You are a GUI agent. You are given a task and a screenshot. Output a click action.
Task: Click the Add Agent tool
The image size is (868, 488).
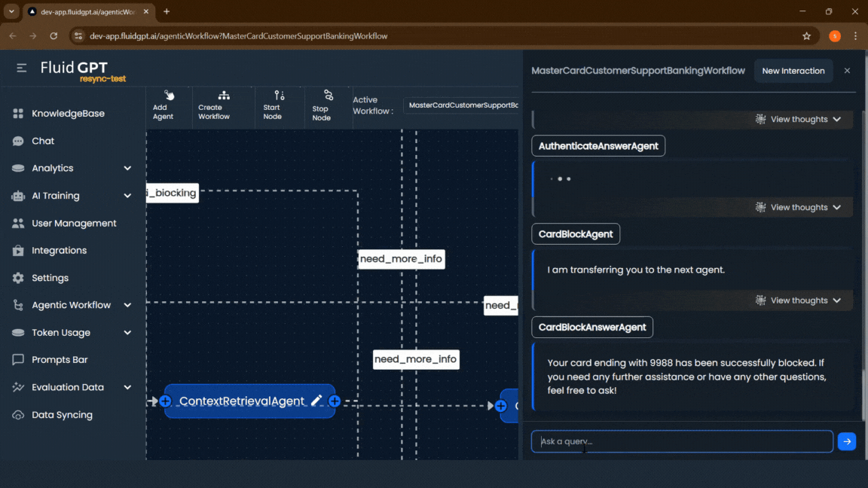pos(164,105)
